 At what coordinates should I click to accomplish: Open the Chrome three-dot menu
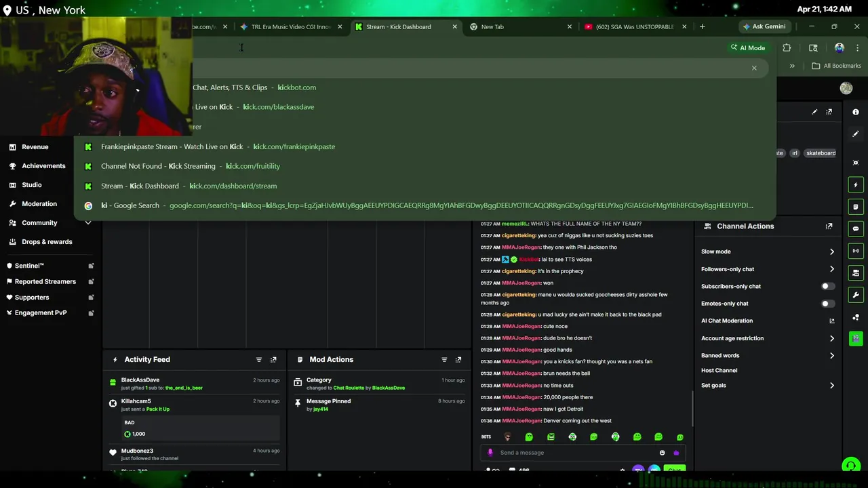coord(857,47)
